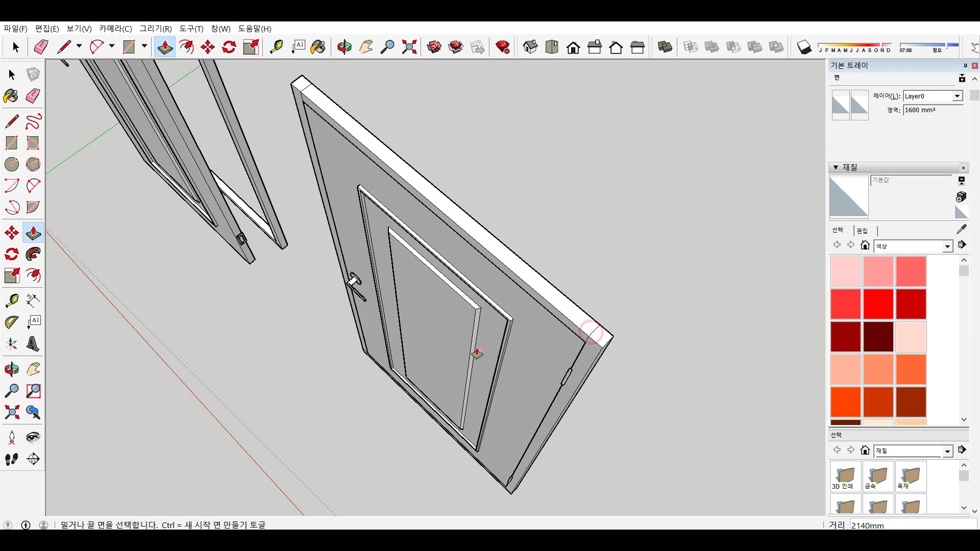This screenshot has width=980, height=551.
Task: Open the 도구(T) menu
Action: 191,29
